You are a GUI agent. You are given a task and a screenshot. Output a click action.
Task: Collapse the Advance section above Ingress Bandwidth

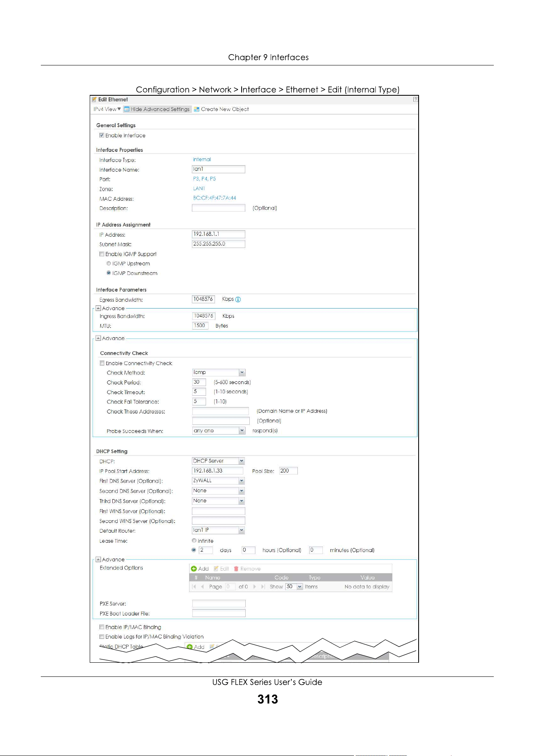[98, 308]
